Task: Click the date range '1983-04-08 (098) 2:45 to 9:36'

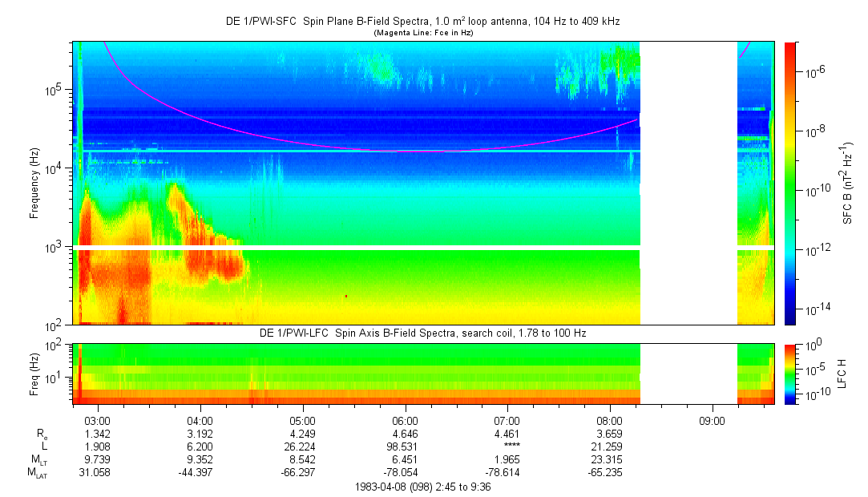Action: click(x=422, y=487)
